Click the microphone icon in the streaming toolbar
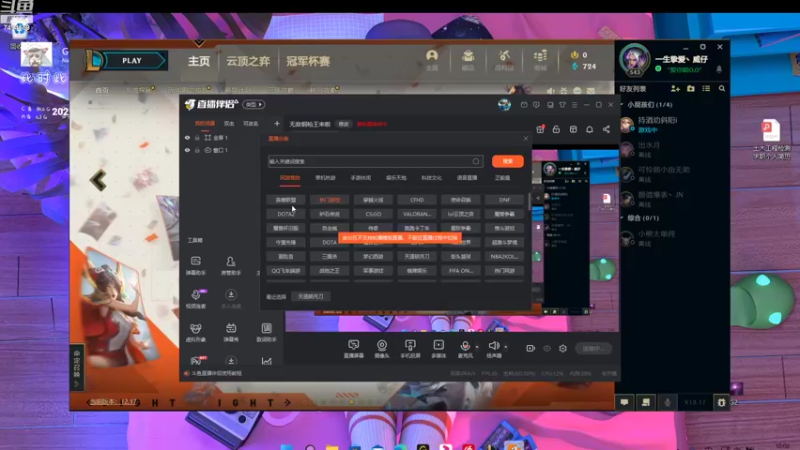The width and height of the screenshot is (800, 450). 465,346
